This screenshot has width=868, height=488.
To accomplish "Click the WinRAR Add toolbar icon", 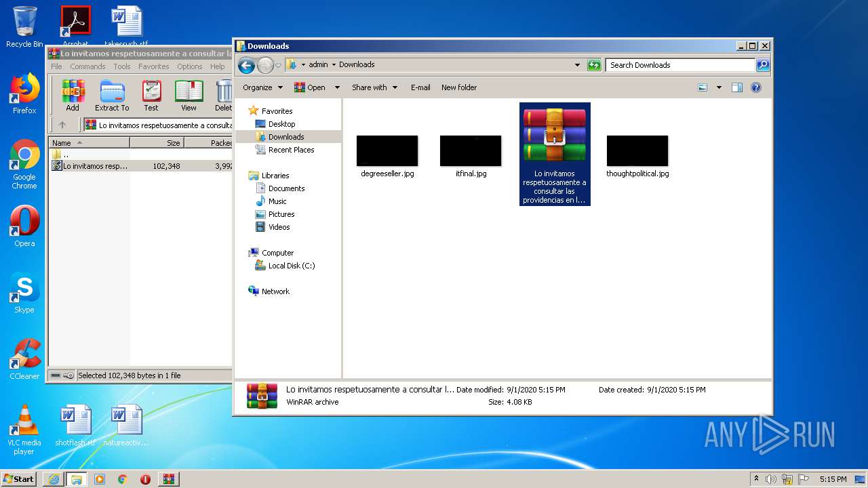I will (73, 96).
